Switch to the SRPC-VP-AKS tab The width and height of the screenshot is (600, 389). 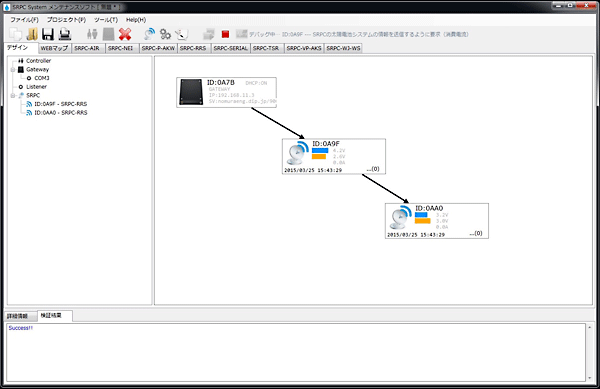[x=304, y=48]
